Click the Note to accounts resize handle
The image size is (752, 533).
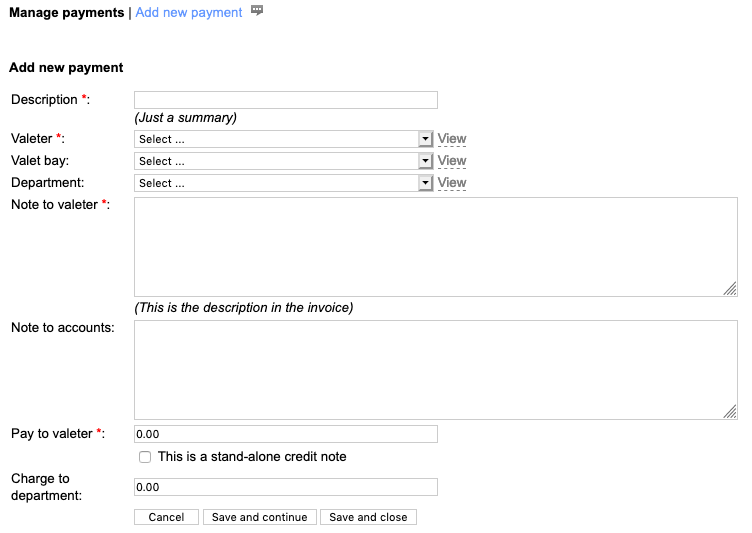pos(730,411)
